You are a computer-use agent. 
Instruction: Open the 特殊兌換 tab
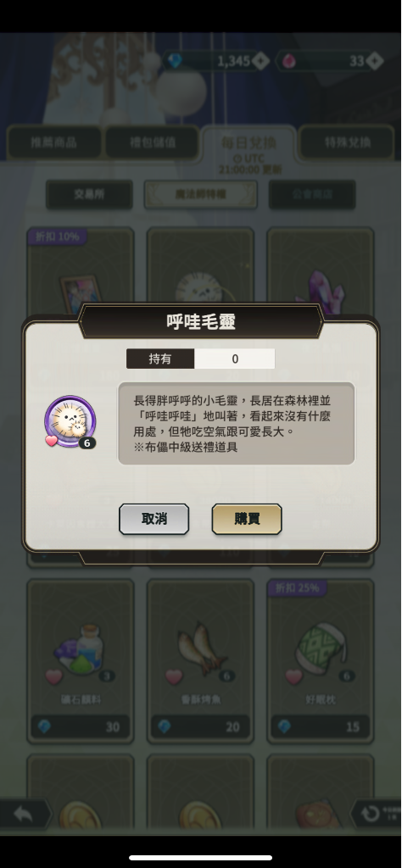pyautogui.click(x=348, y=142)
